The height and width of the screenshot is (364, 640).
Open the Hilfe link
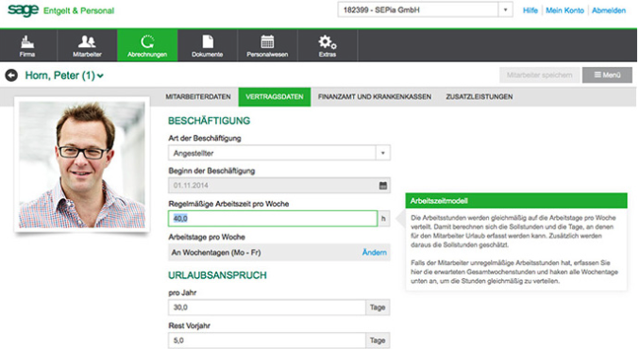(531, 10)
